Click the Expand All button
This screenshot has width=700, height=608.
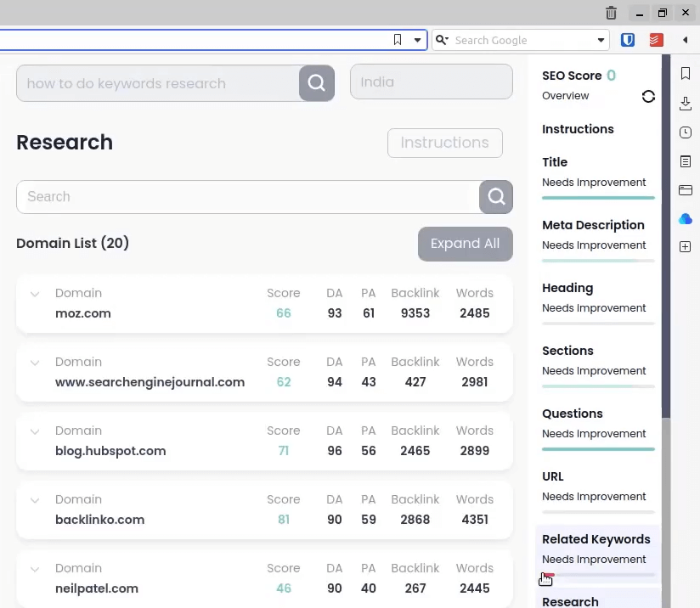click(466, 244)
